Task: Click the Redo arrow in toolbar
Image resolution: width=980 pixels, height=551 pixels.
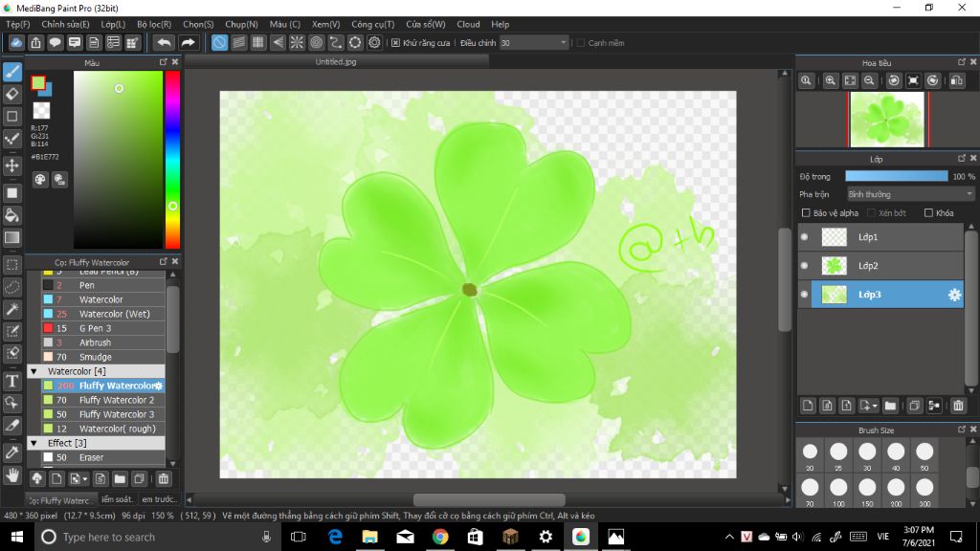Action: (x=188, y=42)
